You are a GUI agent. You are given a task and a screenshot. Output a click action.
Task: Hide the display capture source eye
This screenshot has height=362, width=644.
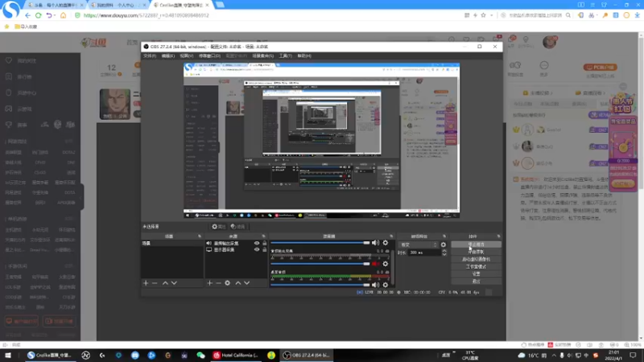click(257, 249)
